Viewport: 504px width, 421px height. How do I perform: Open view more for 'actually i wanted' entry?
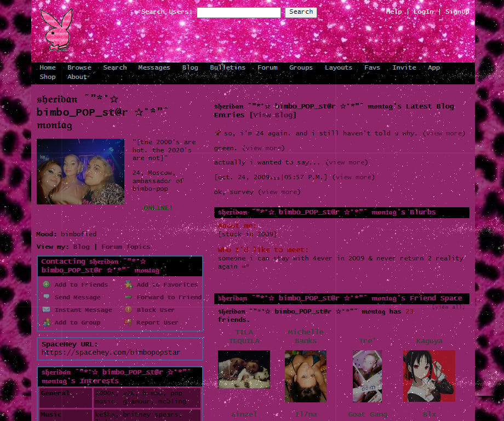pyautogui.click(x=346, y=162)
